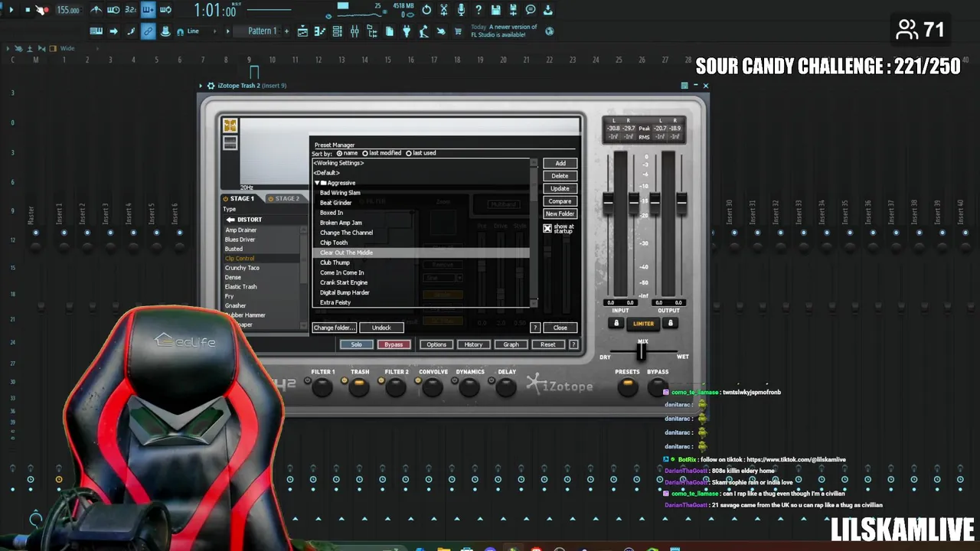Viewport: 980px width, 551px height.
Task: Toggle the metronome icon
Action: tap(96, 10)
